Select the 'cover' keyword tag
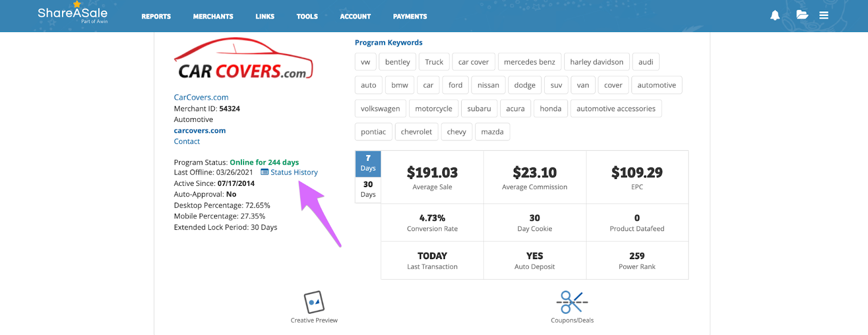Screen dimensions: 868x335 (x=614, y=85)
